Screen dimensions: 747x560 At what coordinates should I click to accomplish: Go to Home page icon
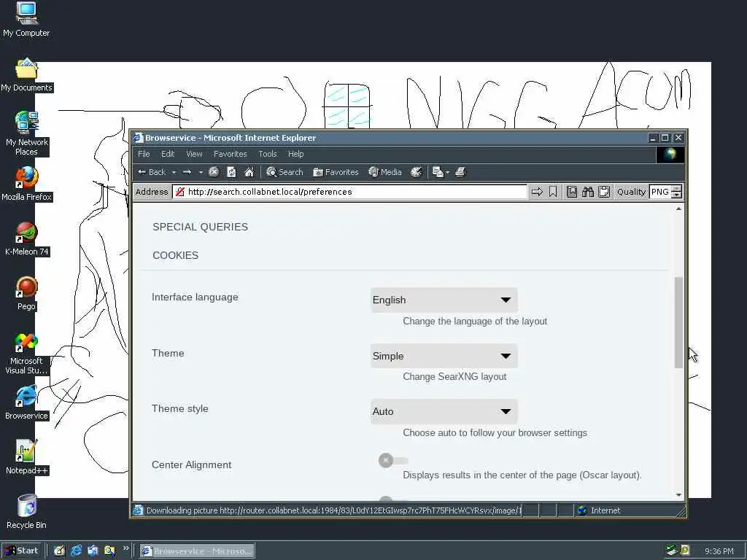click(249, 172)
